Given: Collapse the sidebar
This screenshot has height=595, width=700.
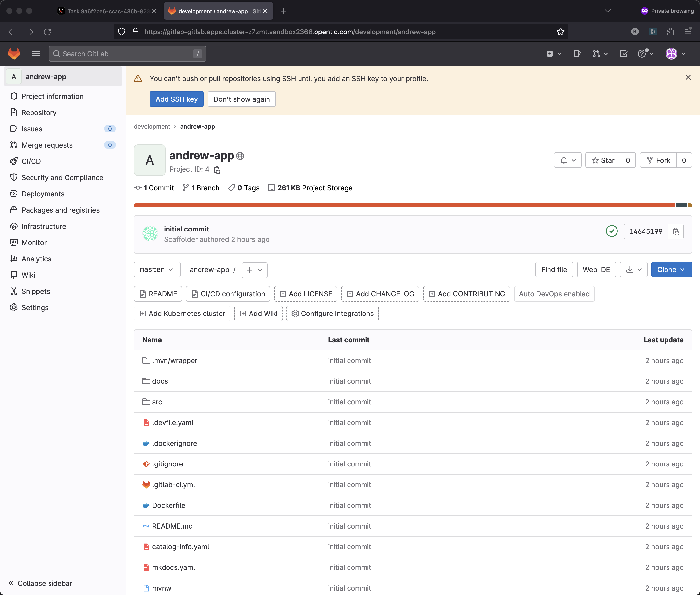Looking at the screenshot, I should pos(40,583).
